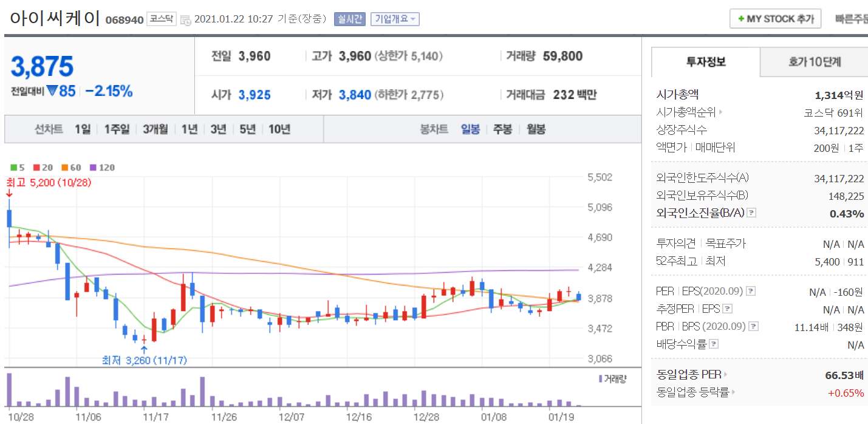This screenshot has height=424, width=868.
Task: Expand the arrow next to 동일업종 PER
Action: click(x=725, y=375)
